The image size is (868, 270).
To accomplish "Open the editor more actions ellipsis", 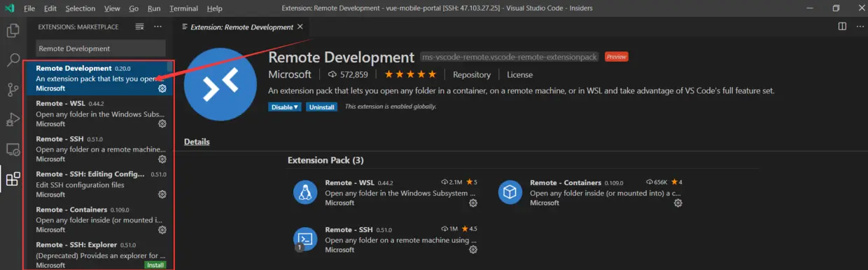I will tap(859, 27).
